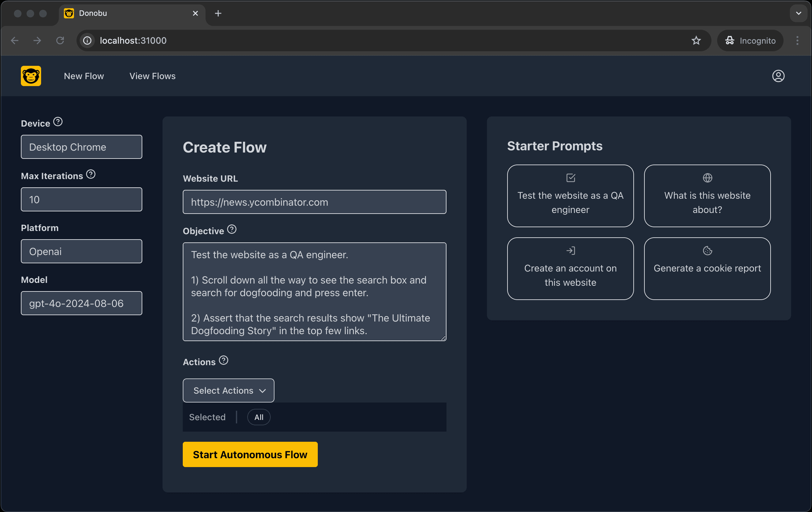Click the Incognito indicator badge

click(750, 41)
